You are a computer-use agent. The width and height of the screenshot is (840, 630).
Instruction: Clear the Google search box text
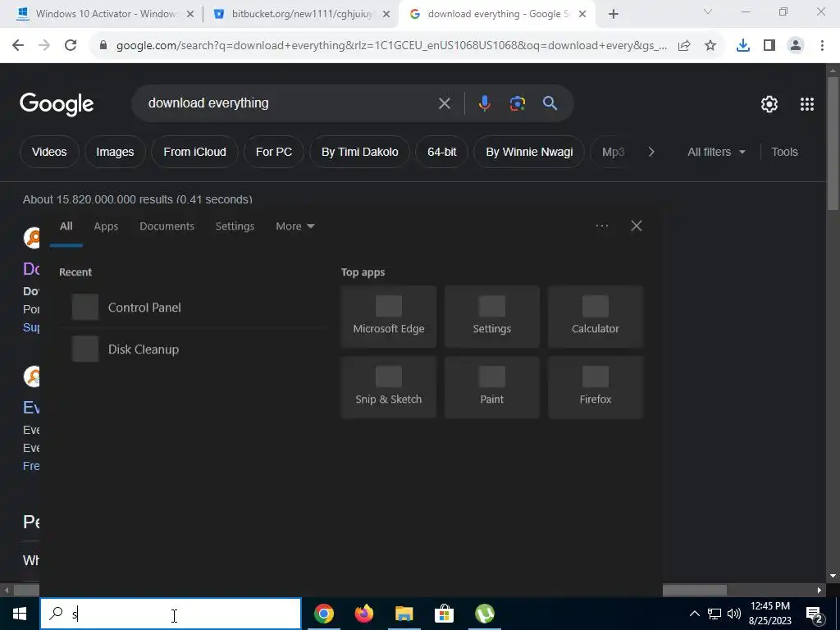pyautogui.click(x=444, y=103)
